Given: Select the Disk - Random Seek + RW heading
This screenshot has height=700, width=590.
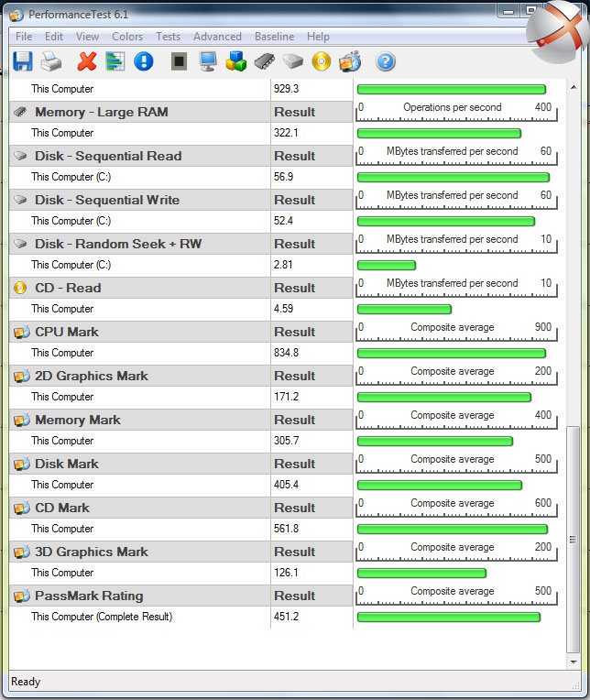Looking at the screenshot, I should (x=118, y=244).
